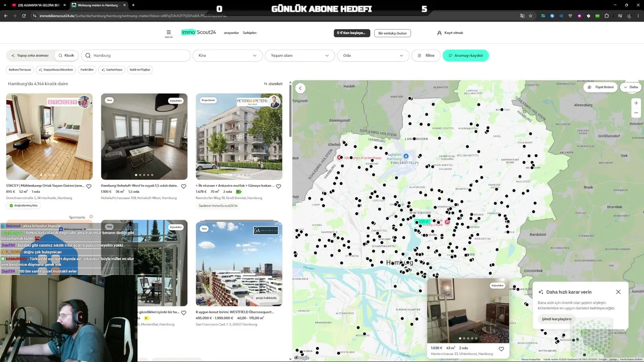Viewport: 644px width, 362px height.
Task: Click the Sahipler navigation item
Action: click(250, 33)
